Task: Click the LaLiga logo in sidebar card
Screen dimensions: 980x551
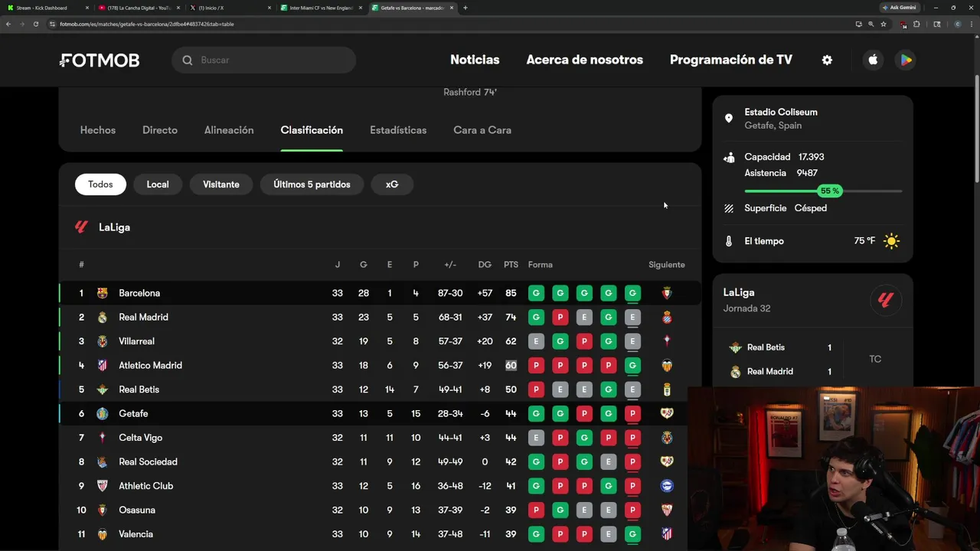Action: click(886, 300)
